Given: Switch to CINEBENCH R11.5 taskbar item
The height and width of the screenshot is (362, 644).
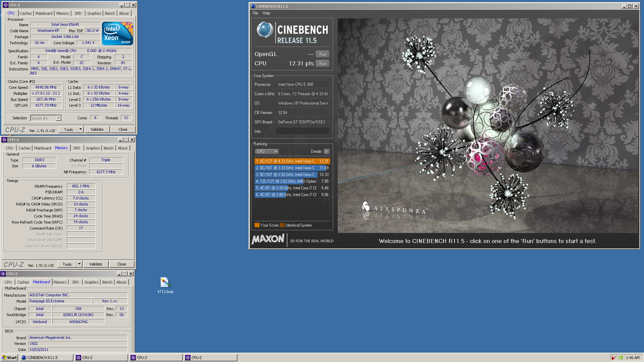Looking at the screenshot, I should pyautogui.click(x=46, y=358).
